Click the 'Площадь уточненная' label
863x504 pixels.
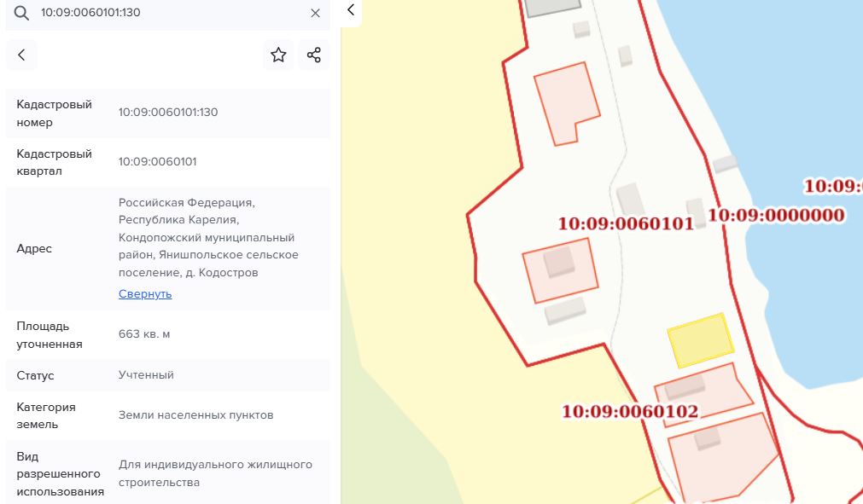pos(50,335)
